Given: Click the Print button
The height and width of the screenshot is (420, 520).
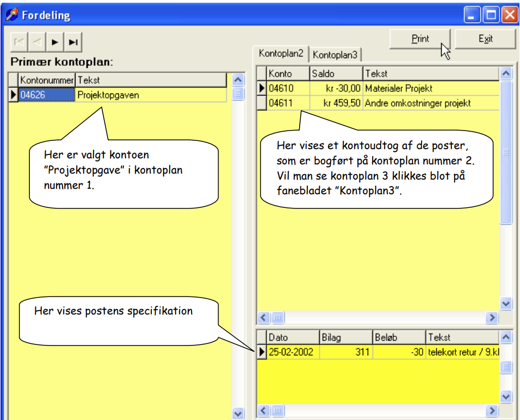Looking at the screenshot, I should tap(420, 39).
